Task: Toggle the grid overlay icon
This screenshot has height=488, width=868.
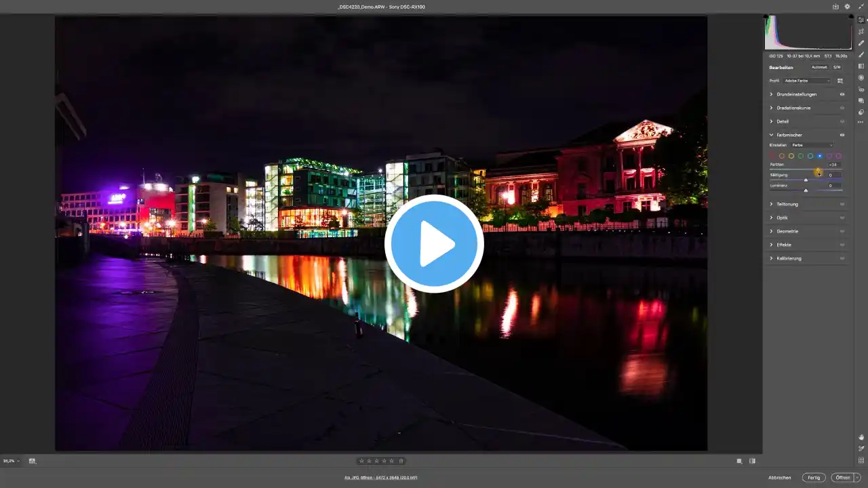Action: click(x=861, y=460)
